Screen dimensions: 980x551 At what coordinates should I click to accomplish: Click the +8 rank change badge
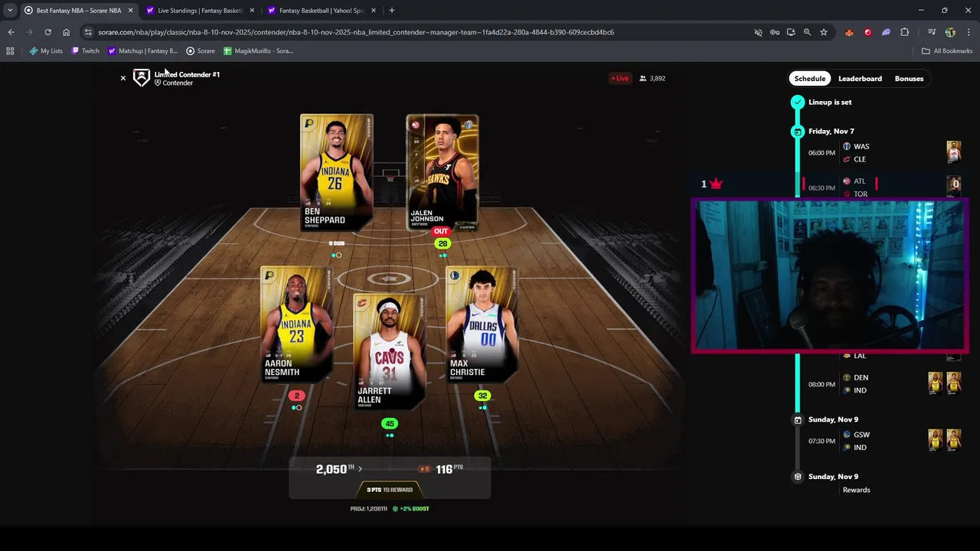point(424,469)
